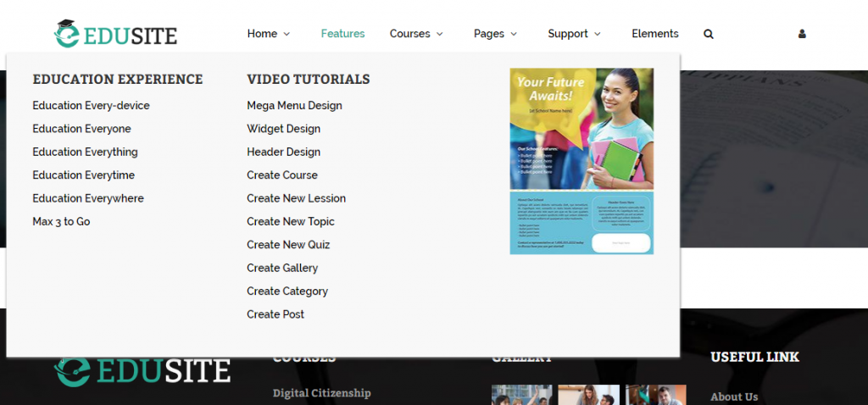Open the Create Gallery link

[x=282, y=268]
